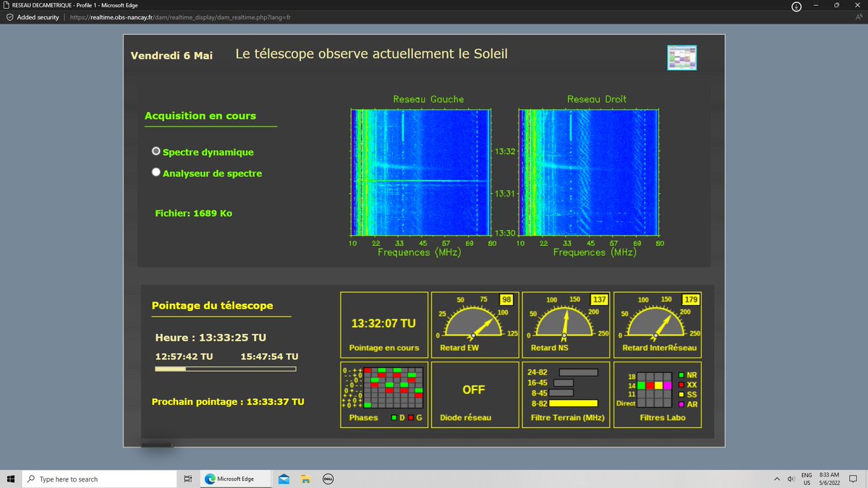868x488 pixels.
Task: Click the red G phases legend square
Action: (409, 417)
